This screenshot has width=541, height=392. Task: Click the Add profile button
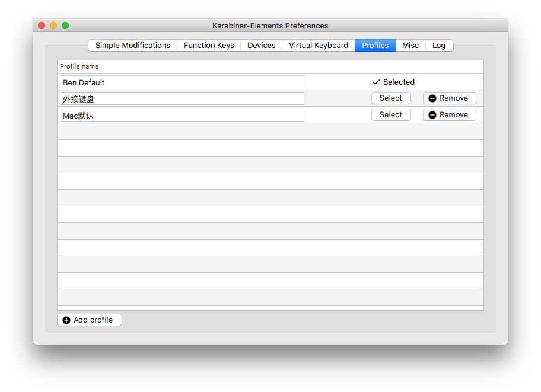click(90, 320)
